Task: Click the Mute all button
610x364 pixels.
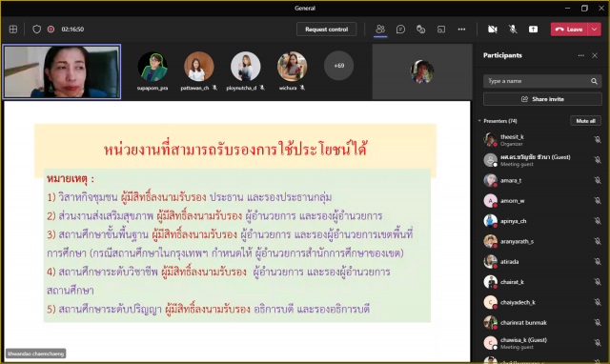Action: (585, 121)
